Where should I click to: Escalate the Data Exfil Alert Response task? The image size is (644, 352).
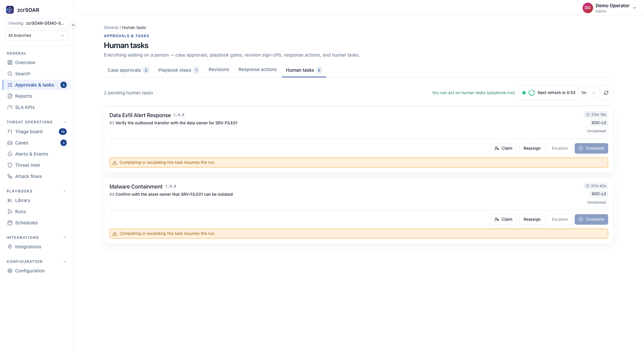point(560,148)
